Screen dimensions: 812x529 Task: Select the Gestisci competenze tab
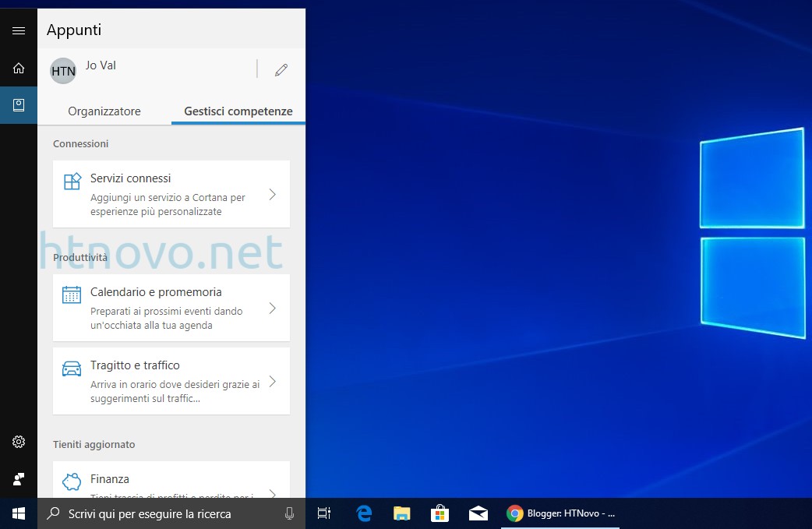(238, 111)
